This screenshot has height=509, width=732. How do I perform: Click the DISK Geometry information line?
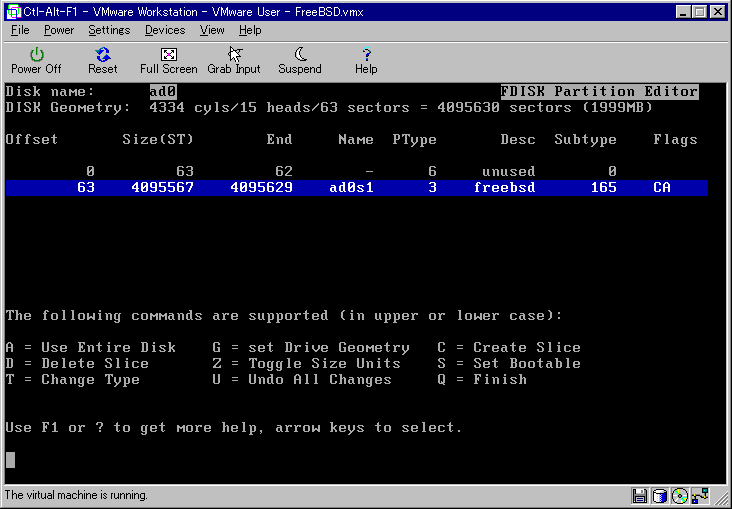329,108
